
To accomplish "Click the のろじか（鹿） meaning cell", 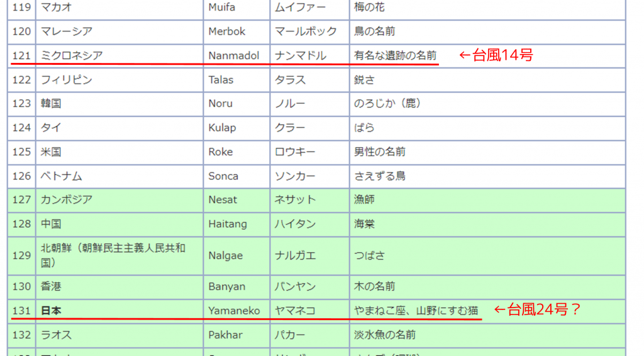I will pyautogui.click(x=387, y=104).
